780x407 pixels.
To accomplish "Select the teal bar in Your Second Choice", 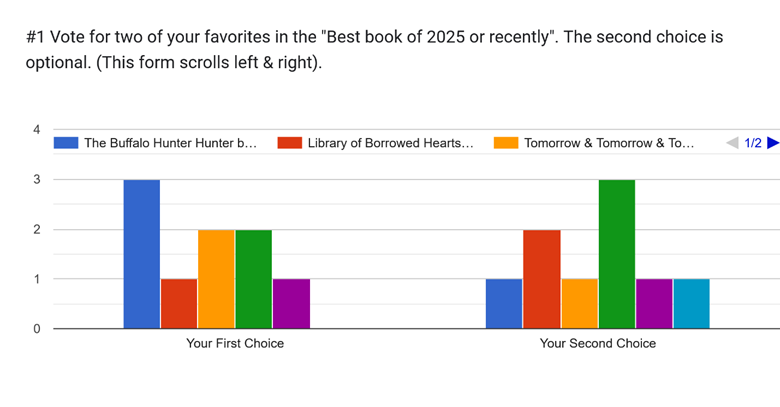I will pos(691,303).
